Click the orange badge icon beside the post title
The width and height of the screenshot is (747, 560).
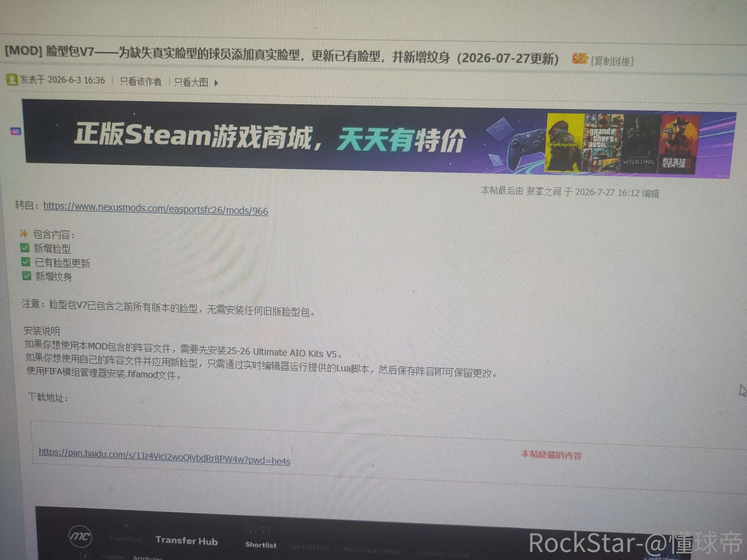click(580, 59)
